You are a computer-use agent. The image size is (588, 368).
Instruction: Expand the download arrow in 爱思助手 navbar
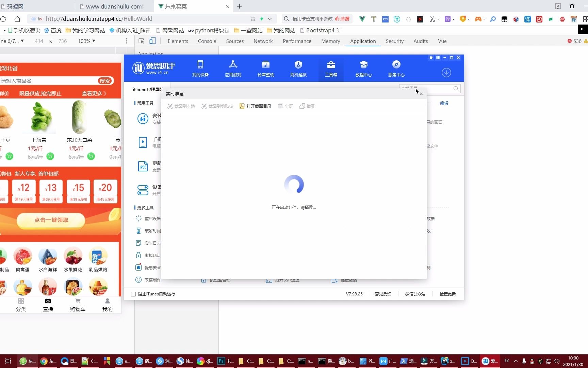[x=446, y=72]
